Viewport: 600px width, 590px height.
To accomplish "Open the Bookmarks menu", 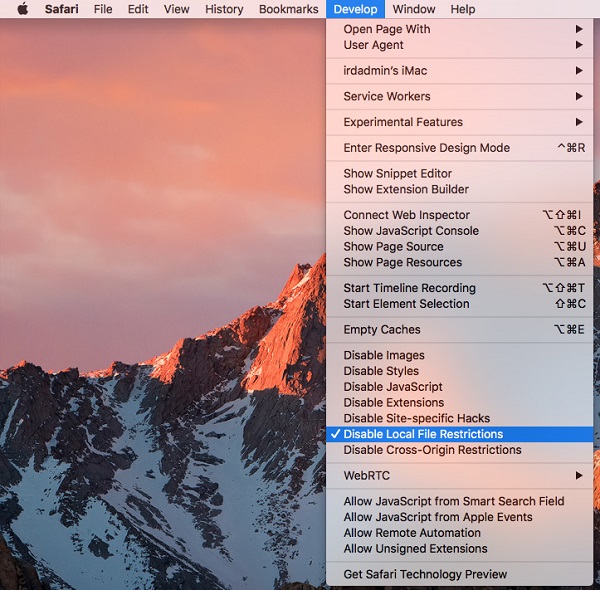I will pos(289,9).
